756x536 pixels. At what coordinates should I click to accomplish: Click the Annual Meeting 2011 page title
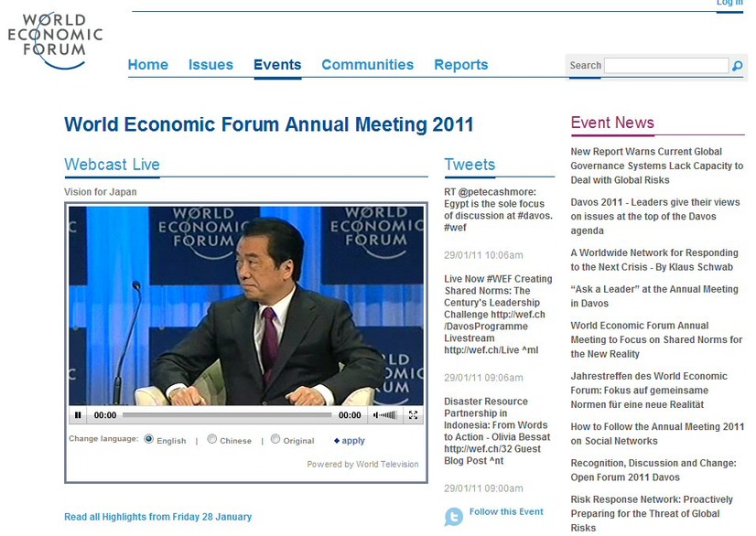tap(269, 124)
